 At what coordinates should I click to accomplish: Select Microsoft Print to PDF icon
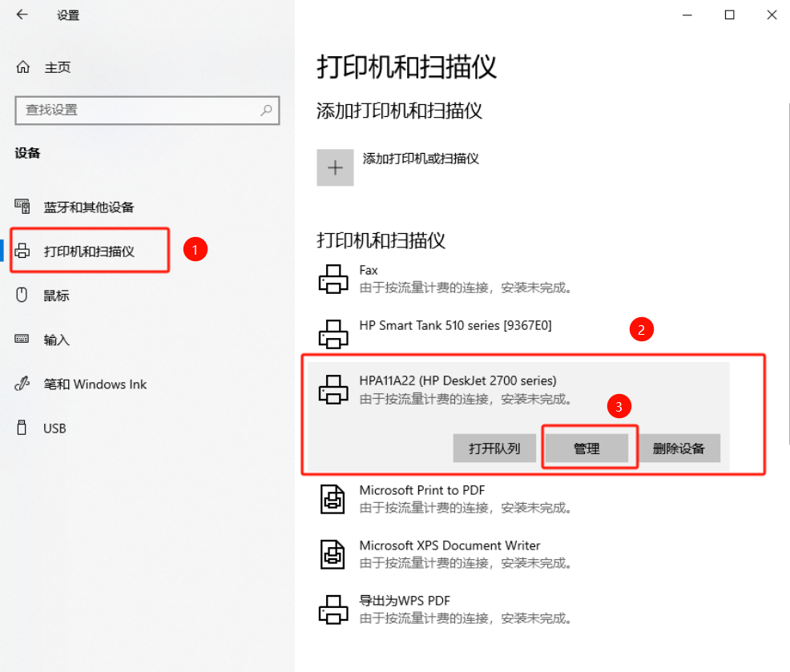(333, 499)
